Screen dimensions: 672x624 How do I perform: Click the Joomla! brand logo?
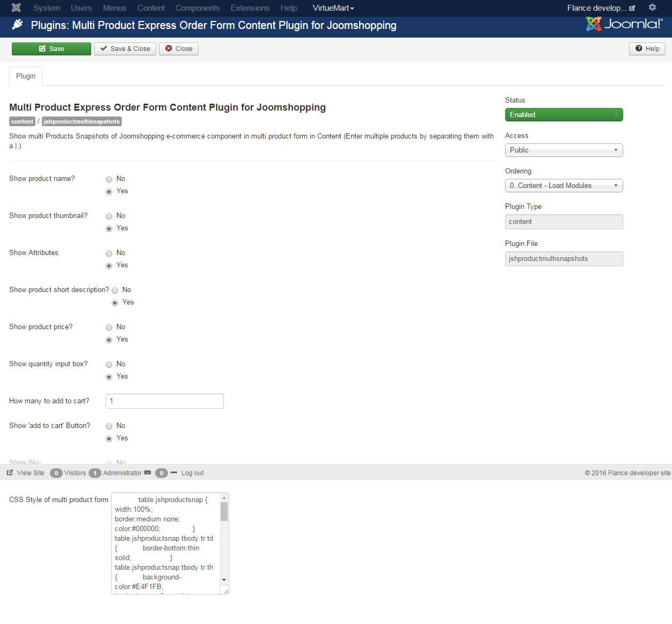click(x=624, y=24)
